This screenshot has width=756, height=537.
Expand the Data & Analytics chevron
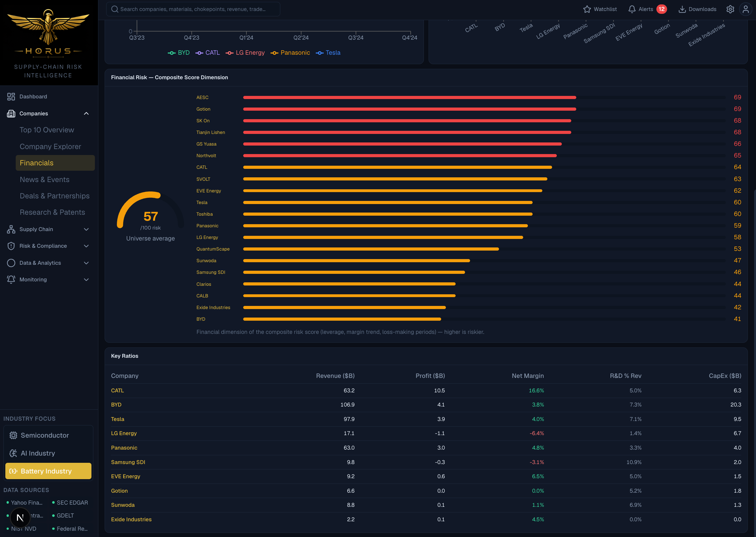coord(86,263)
